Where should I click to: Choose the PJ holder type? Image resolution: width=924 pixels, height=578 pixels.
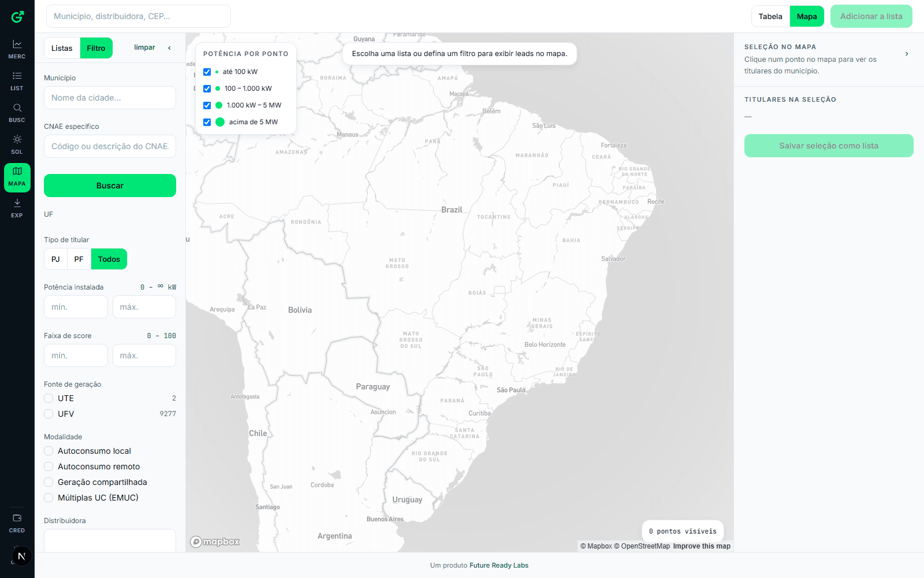(55, 259)
